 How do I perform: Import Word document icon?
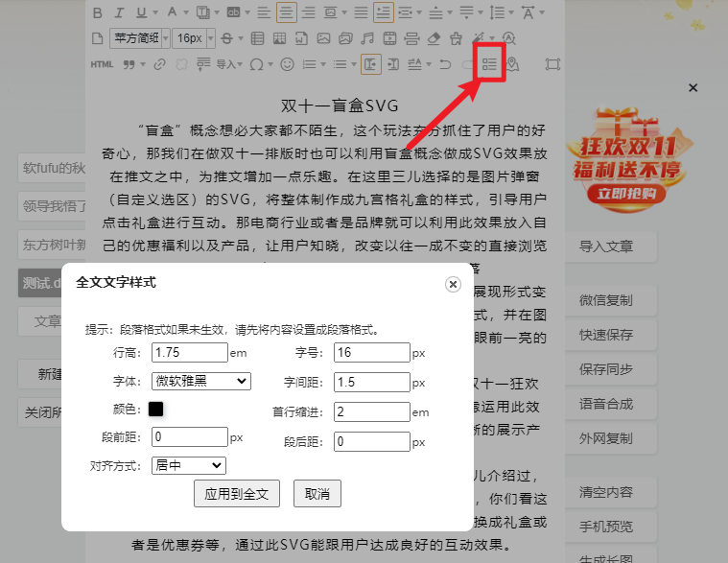pos(301,38)
